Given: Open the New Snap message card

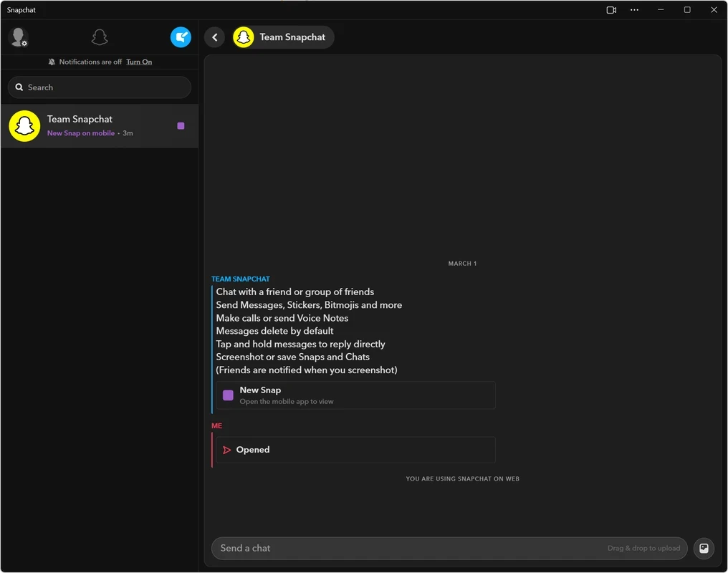Looking at the screenshot, I should click(x=355, y=395).
